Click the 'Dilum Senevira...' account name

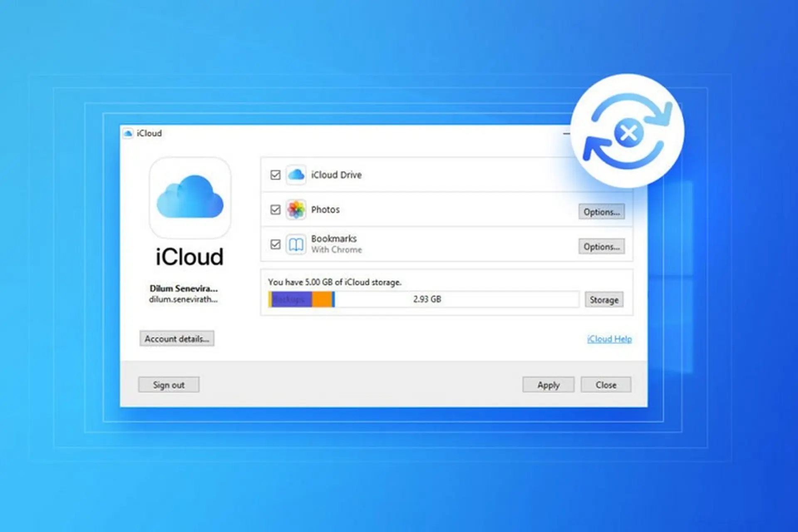click(x=183, y=288)
